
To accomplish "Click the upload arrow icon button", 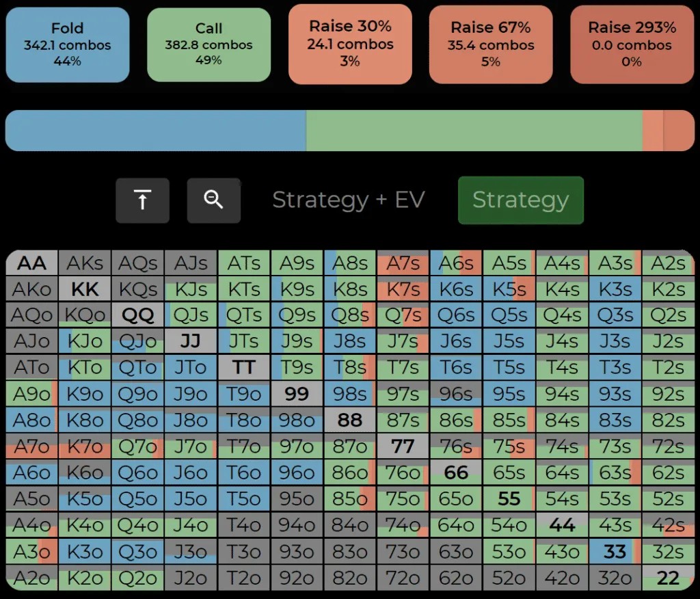I will [x=142, y=200].
